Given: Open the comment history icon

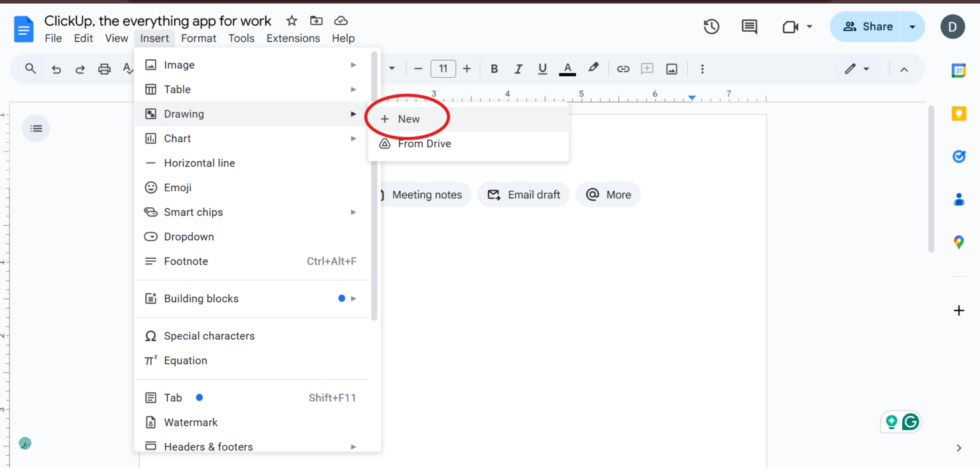Looking at the screenshot, I should (x=749, y=27).
